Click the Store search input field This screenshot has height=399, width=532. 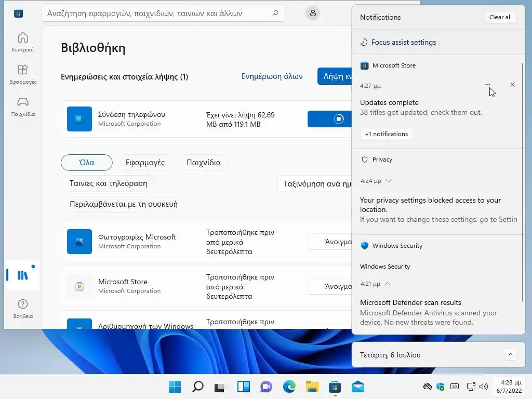tap(163, 13)
